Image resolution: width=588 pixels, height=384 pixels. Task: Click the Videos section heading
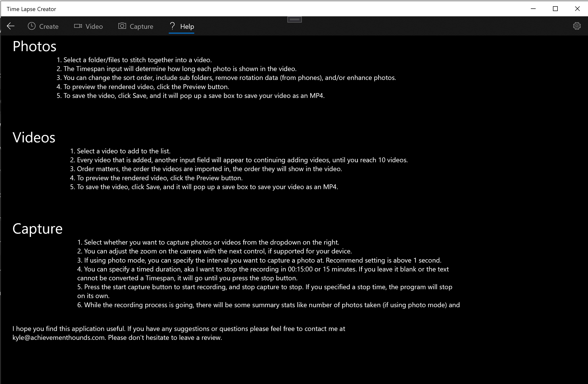pyautogui.click(x=34, y=138)
